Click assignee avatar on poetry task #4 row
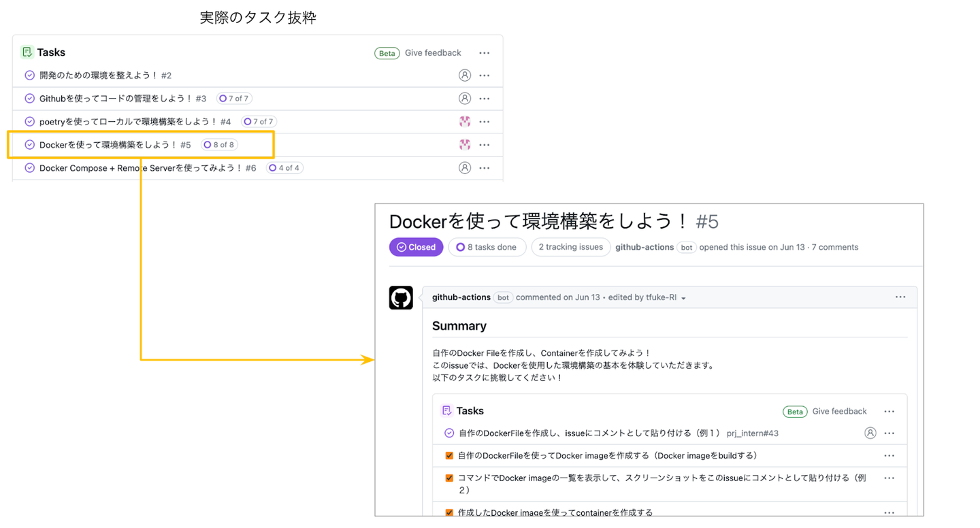The height and width of the screenshot is (528, 980). 465,122
